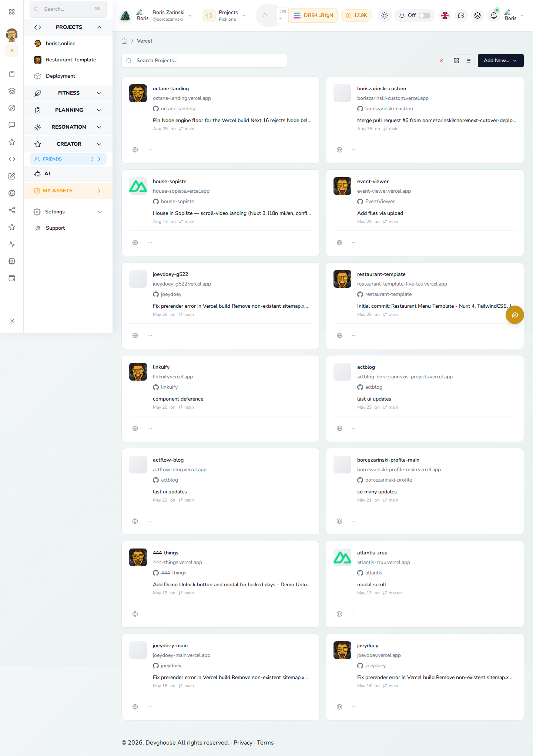Expand the PLANNING section
The height and width of the screenshot is (756, 533).
pyautogui.click(x=68, y=110)
